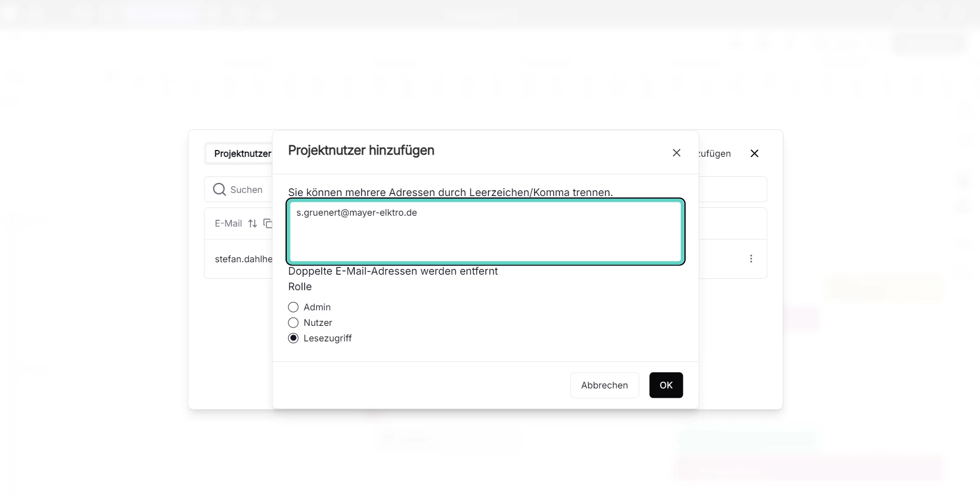The height and width of the screenshot is (496, 980).
Task: Click the E-Mail column header label
Action: click(228, 223)
